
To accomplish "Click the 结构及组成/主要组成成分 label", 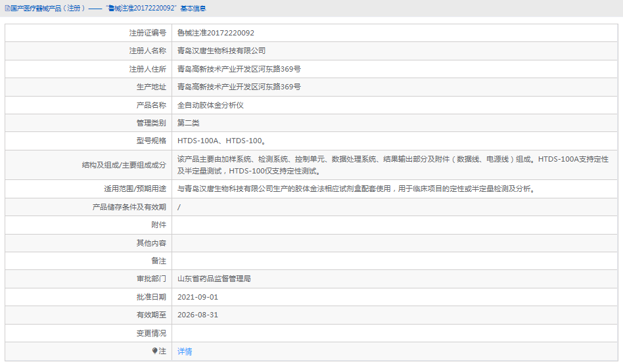I will (124, 165).
